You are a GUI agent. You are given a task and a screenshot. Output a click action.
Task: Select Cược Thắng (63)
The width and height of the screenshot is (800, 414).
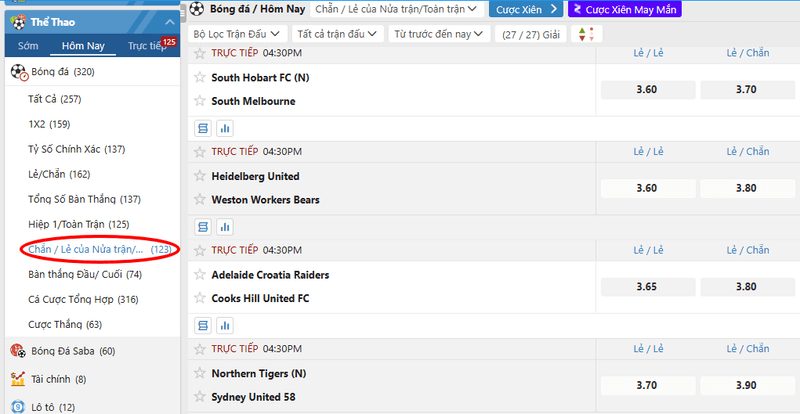coord(65,325)
